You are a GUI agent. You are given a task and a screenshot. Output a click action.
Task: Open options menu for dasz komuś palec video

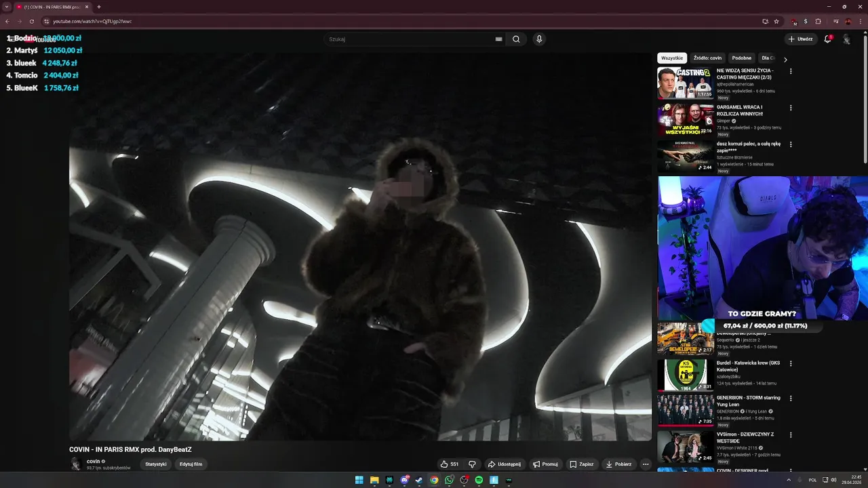(791, 144)
